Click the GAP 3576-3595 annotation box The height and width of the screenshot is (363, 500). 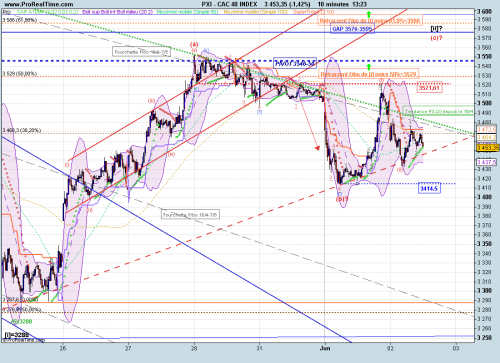click(x=352, y=29)
